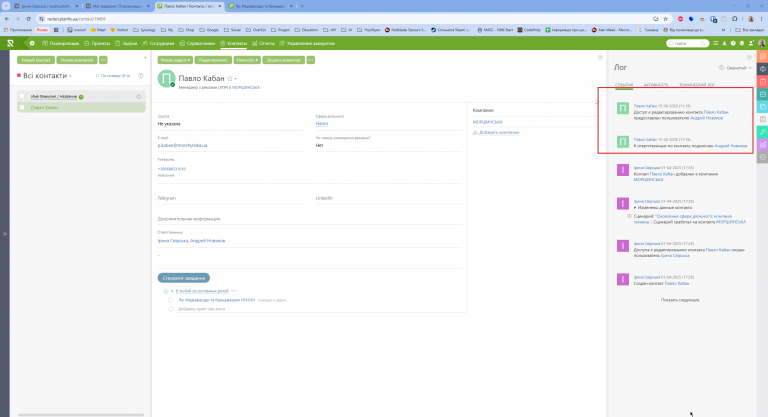Click the header icon left of the invite-user icon

(x=742, y=43)
